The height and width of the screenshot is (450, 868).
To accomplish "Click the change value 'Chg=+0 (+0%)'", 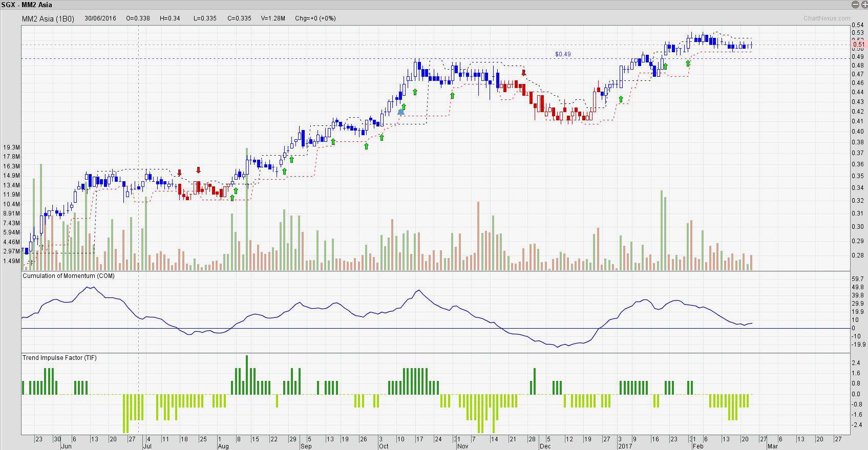I will coord(315,18).
